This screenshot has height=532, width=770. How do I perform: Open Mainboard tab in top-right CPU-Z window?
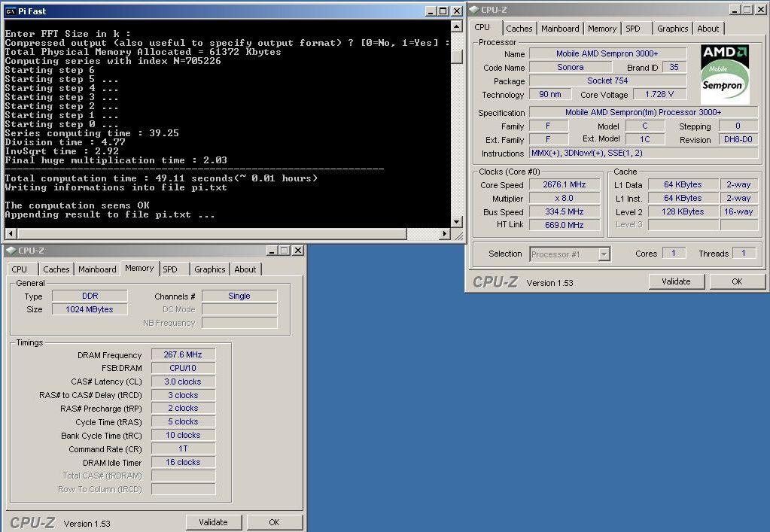[560, 29]
